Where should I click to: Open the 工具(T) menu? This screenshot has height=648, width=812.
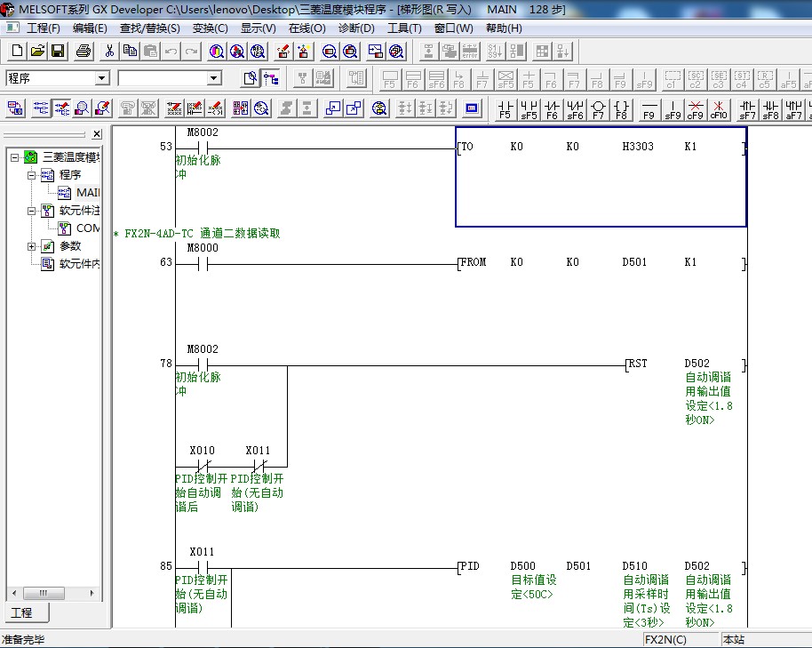point(404,28)
